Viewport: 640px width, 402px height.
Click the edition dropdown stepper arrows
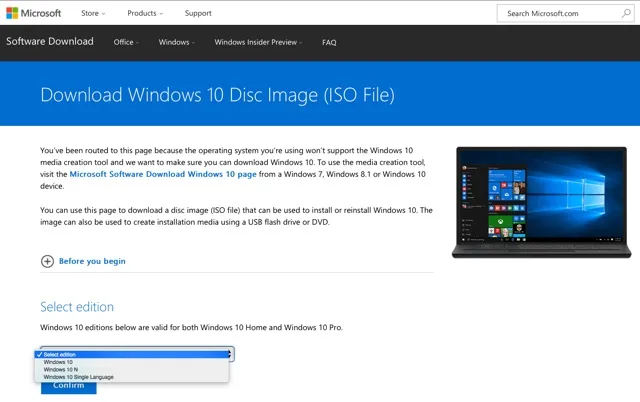pos(231,354)
